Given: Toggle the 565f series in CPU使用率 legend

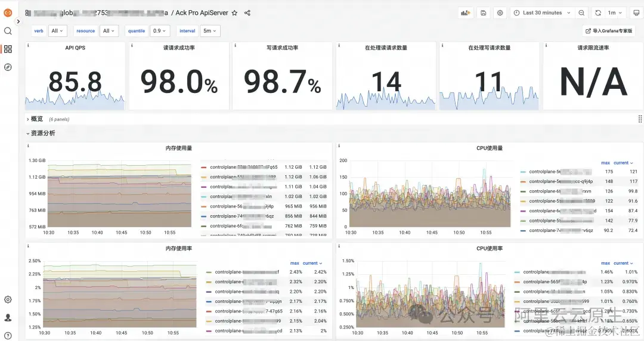Looking at the screenshot, I should pyautogui.click(x=555, y=282).
